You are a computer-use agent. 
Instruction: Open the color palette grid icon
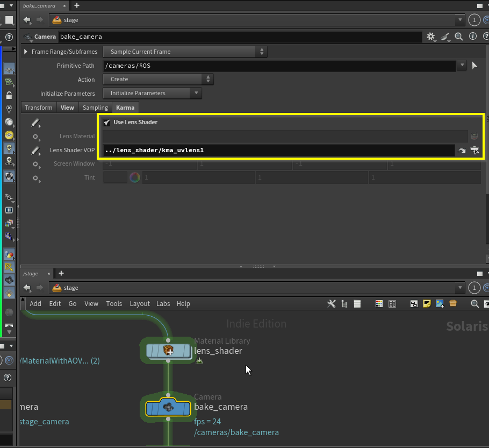(x=379, y=304)
